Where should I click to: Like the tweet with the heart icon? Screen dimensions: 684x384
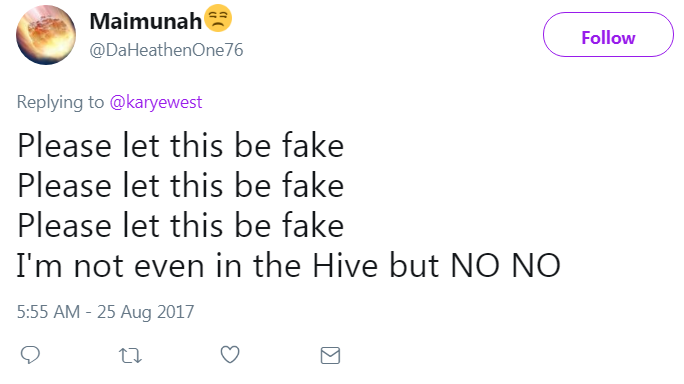[x=230, y=355]
